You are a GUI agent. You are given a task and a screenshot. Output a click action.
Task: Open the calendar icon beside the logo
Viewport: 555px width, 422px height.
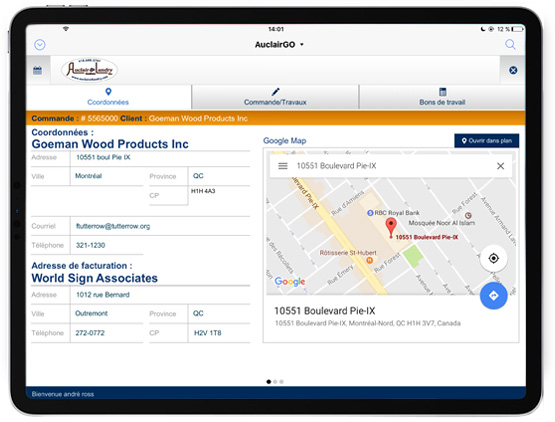[x=38, y=70]
